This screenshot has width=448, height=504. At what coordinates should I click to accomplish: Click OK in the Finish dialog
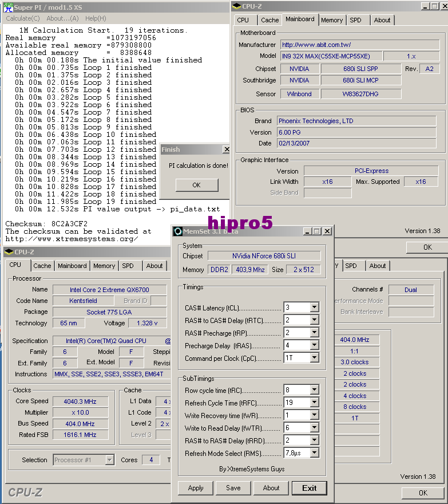(197, 185)
